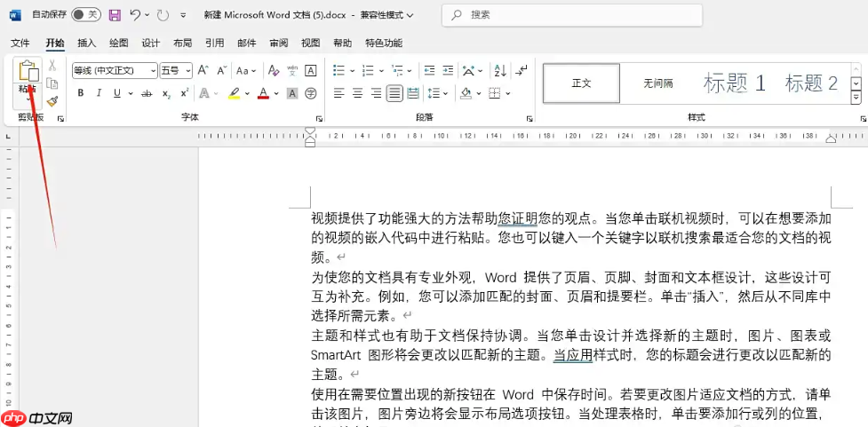The height and width of the screenshot is (427, 868).
Task: Expand the paste options arrow
Action: pyautogui.click(x=28, y=100)
